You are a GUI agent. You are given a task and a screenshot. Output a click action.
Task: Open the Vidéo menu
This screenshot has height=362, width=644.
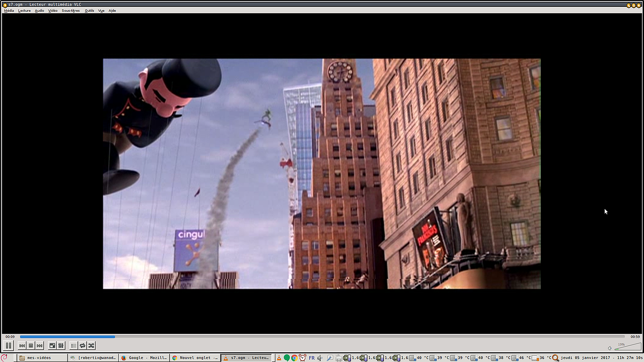[53, 10]
